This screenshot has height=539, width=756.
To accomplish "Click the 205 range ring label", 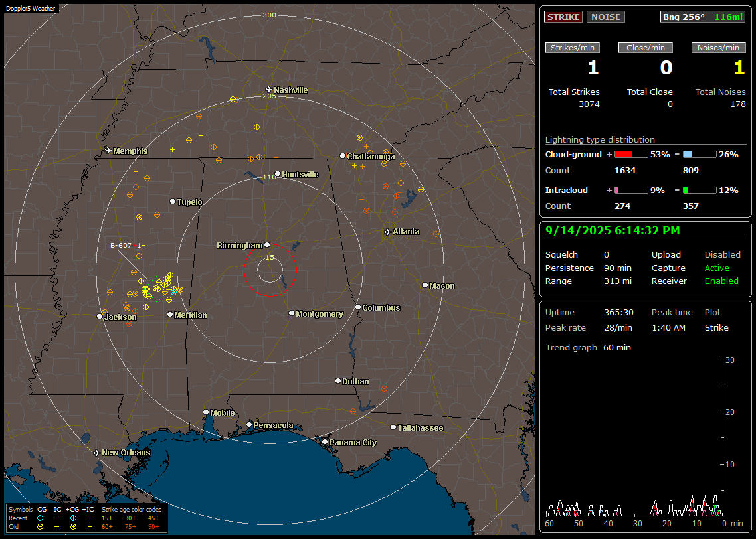I will coord(269,96).
